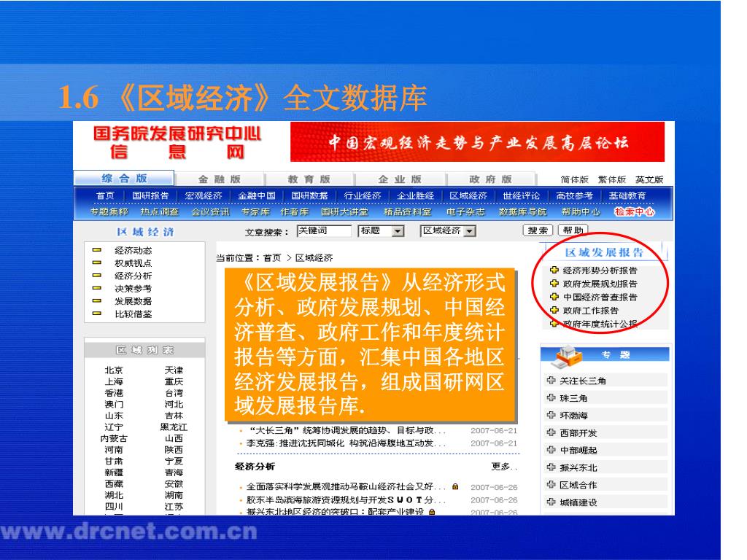Click the 帮助 button

(573, 230)
